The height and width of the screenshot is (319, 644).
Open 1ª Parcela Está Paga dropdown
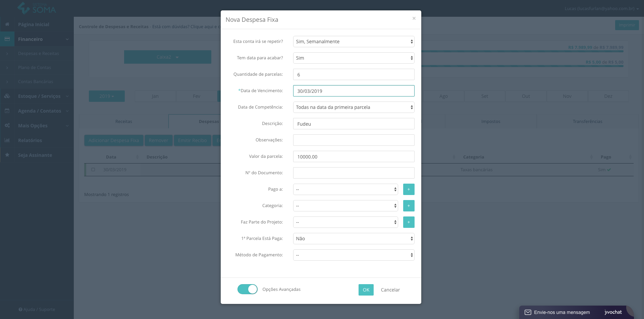[x=354, y=239]
